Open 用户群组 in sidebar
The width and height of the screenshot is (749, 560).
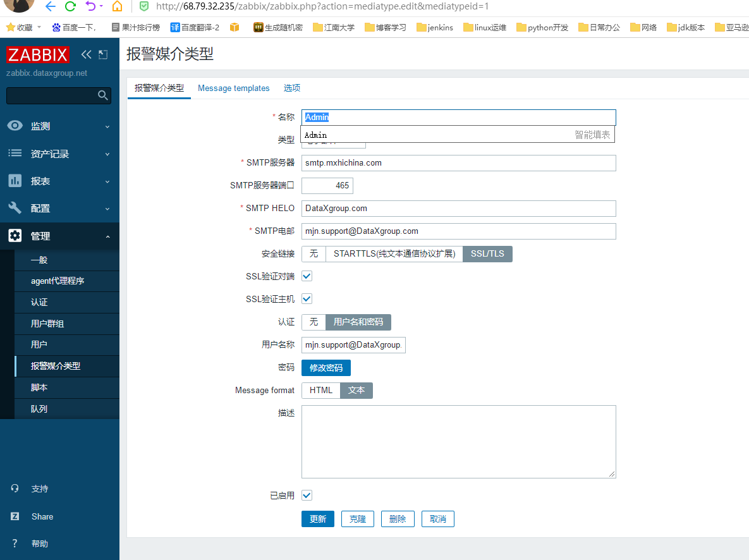(67, 324)
